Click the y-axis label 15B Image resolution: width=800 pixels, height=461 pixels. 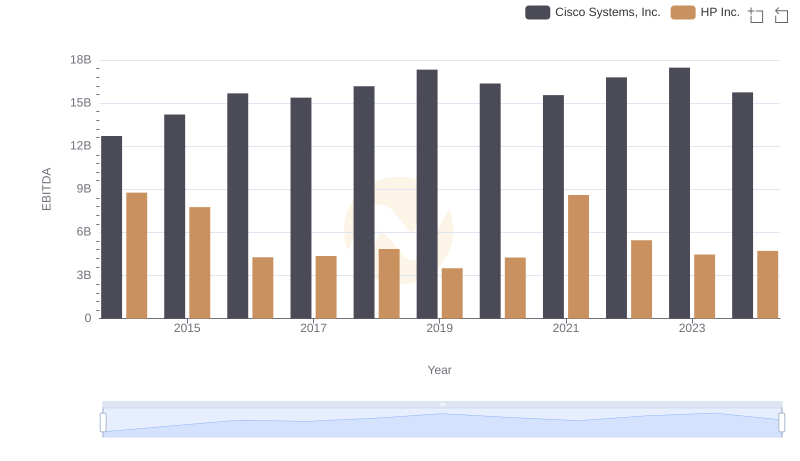click(81, 103)
